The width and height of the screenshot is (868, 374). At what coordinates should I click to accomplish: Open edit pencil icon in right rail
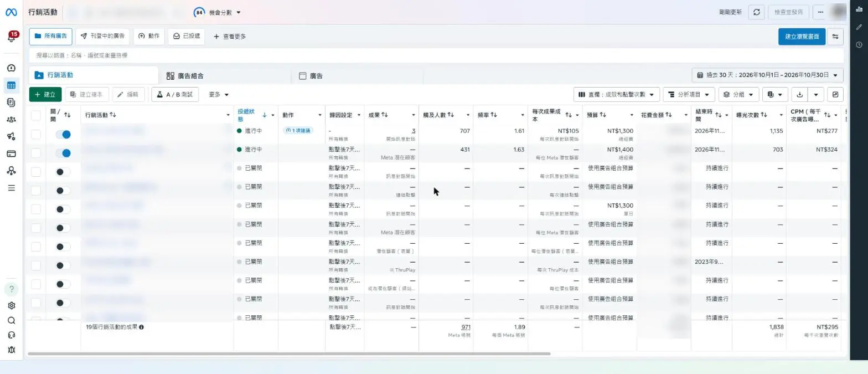(859, 27)
